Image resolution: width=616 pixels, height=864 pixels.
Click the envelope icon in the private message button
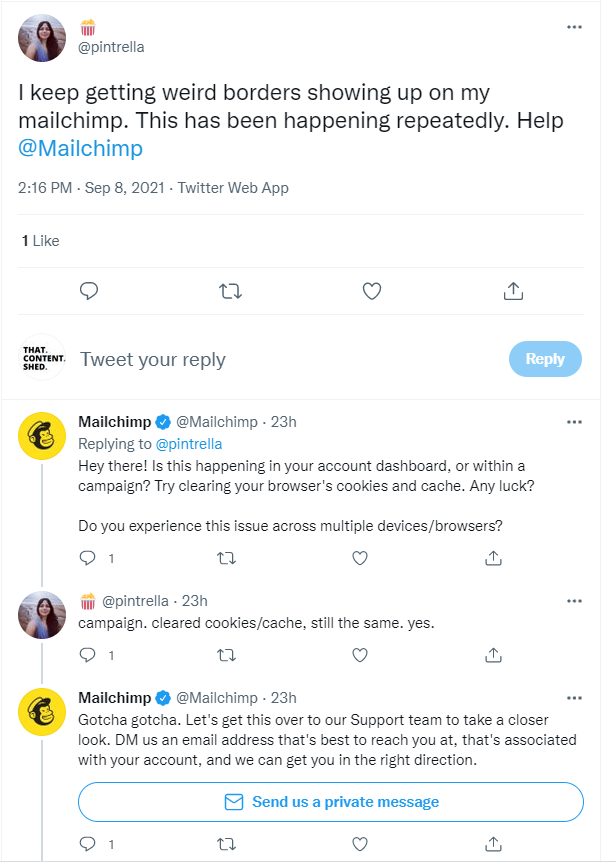click(232, 801)
